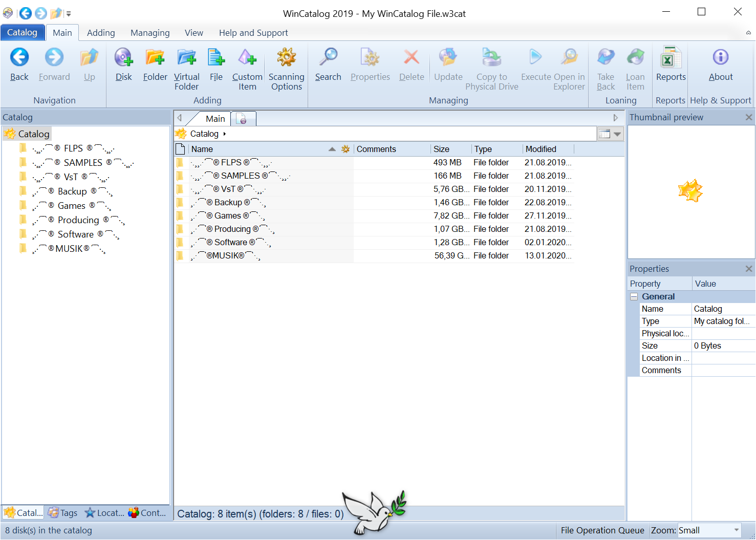This screenshot has width=756, height=540.
Task: Open the Help and Support tab
Action: pos(253,33)
